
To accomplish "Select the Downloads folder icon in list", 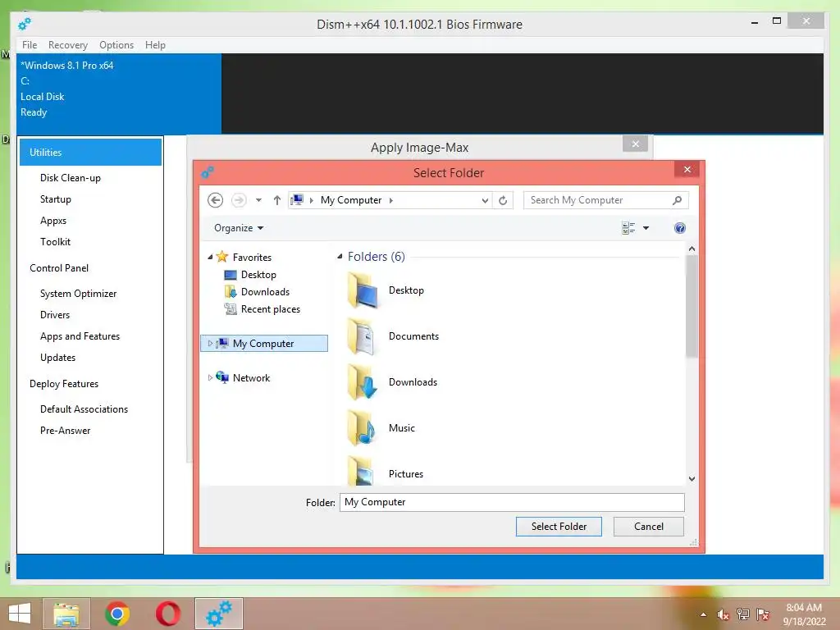I will pyautogui.click(x=363, y=382).
